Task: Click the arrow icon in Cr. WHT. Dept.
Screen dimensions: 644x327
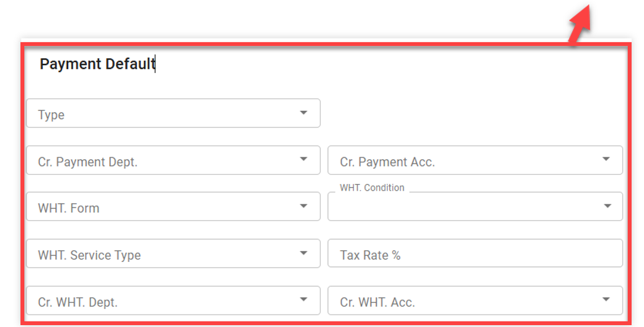Action: coord(303,300)
